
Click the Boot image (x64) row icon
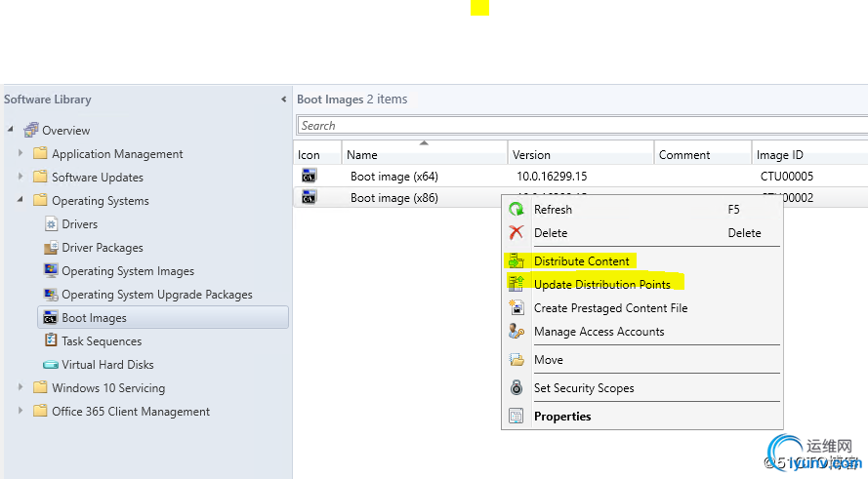[x=310, y=177]
